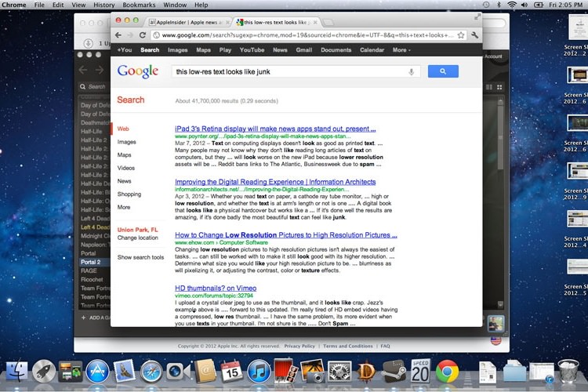Switch to the AppleInsider tab

point(188,23)
